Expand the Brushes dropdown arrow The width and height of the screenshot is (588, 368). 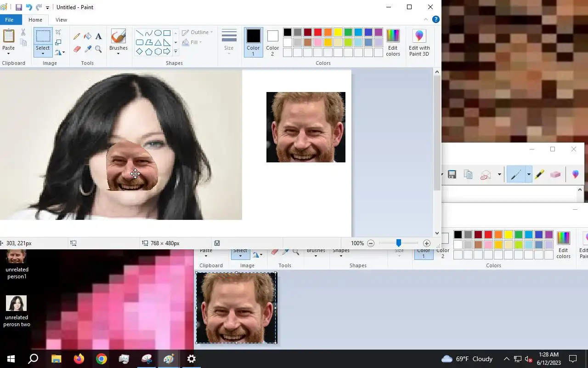click(x=118, y=54)
